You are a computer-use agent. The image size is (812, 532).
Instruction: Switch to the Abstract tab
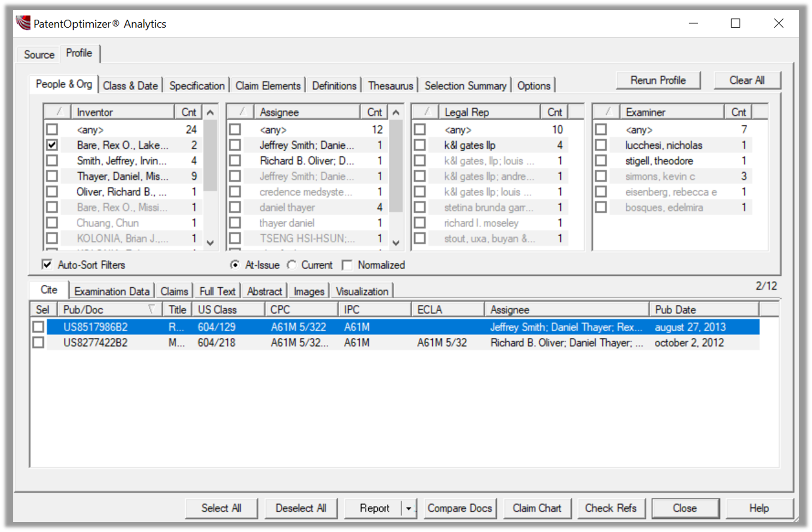264,291
